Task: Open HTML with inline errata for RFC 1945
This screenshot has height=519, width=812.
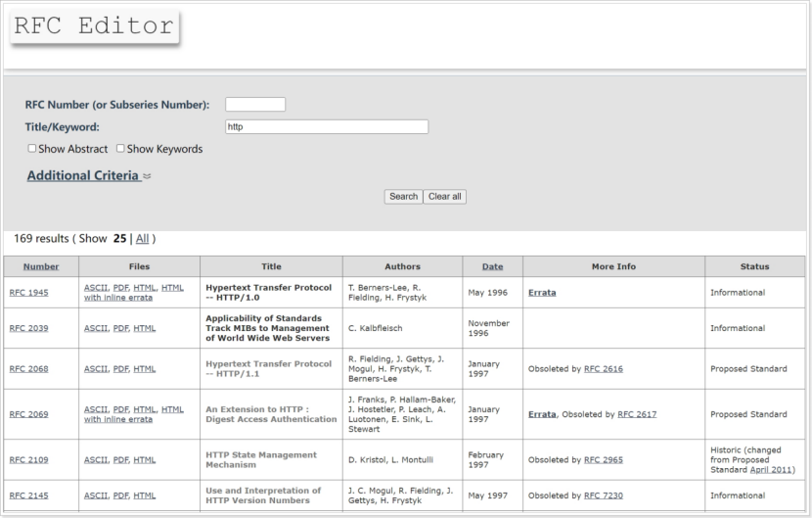Action: tap(118, 298)
